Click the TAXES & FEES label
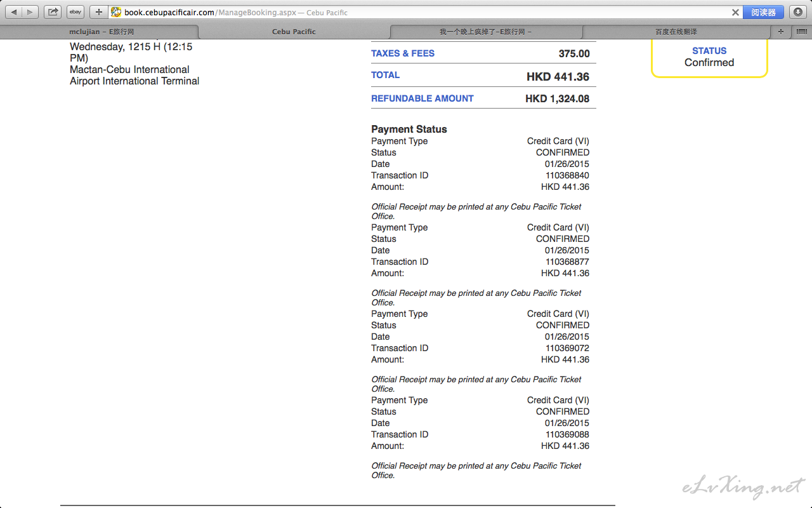The height and width of the screenshot is (508, 812). [x=403, y=53]
